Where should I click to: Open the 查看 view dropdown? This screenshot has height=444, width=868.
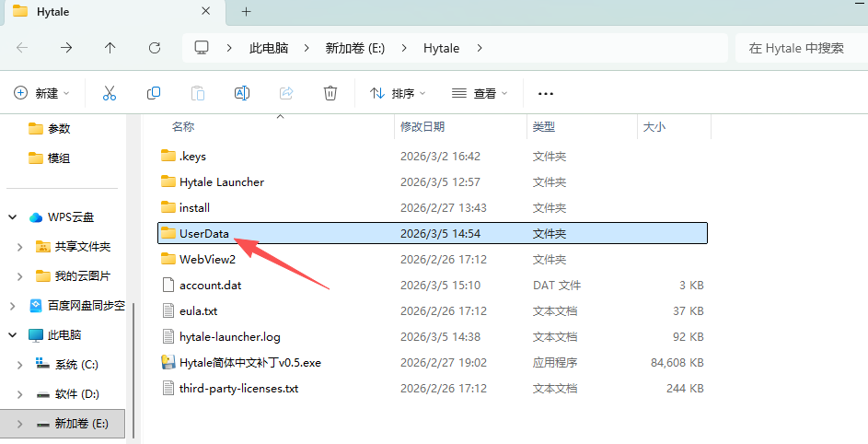(480, 93)
